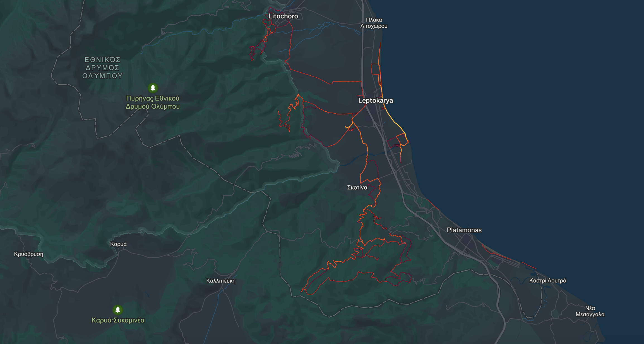Click the red coastal route near Καστρί Λουτρό
Image resolution: width=644 pixels, height=344 pixels.
point(528,266)
